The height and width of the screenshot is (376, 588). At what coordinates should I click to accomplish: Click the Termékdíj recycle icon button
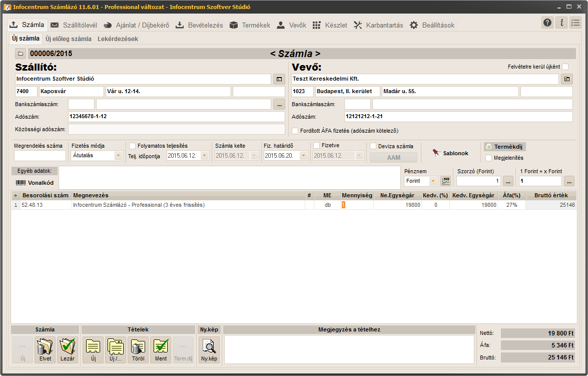tap(504, 147)
